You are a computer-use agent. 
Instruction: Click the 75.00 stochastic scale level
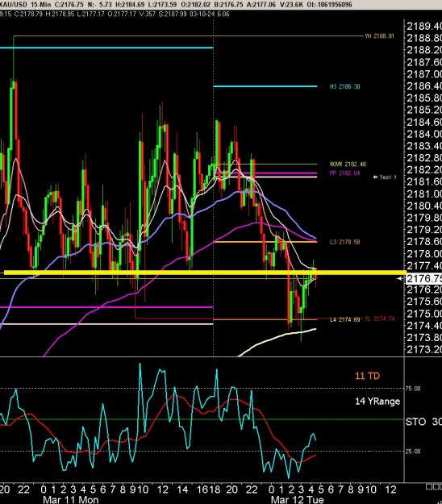(413, 389)
